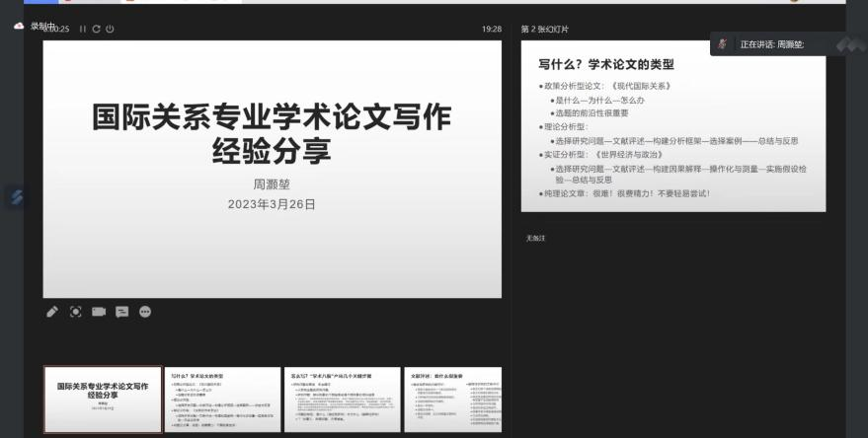Open the subtitles caption icon
Screen dimensions: 868x438
(121, 312)
